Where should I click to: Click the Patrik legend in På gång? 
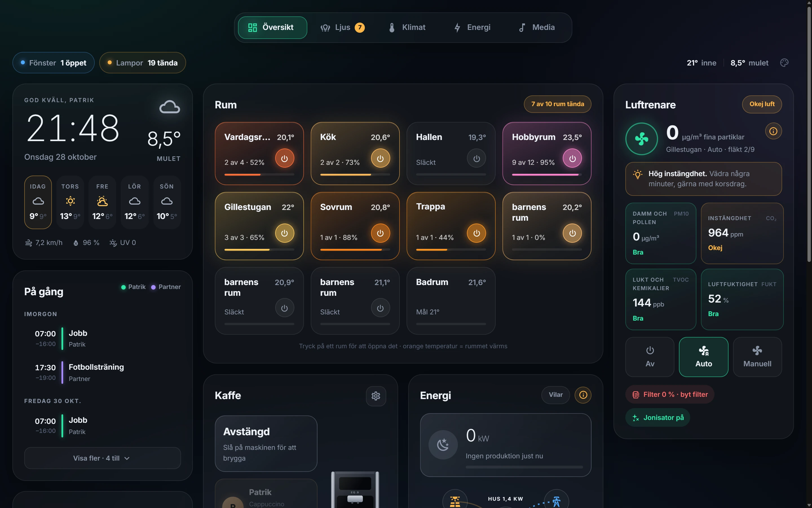133,287
